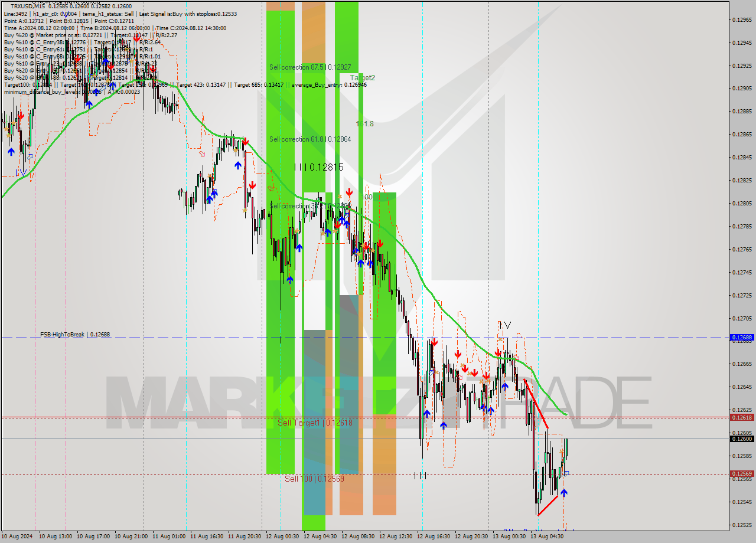Image resolution: width=756 pixels, height=543 pixels.
Task: Click the FSB-HighToBreak | 0.12688 label
Action: (75, 334)
